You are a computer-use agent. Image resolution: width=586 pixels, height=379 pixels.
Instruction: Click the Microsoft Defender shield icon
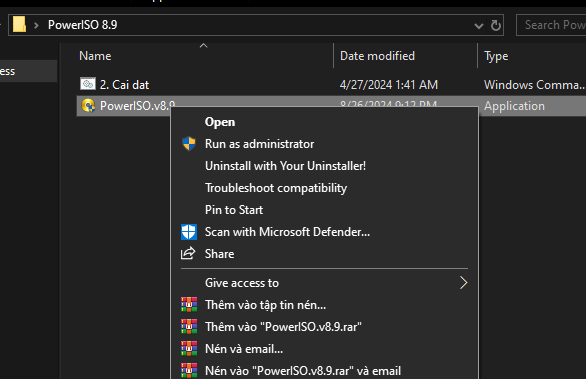pos(189,232)
